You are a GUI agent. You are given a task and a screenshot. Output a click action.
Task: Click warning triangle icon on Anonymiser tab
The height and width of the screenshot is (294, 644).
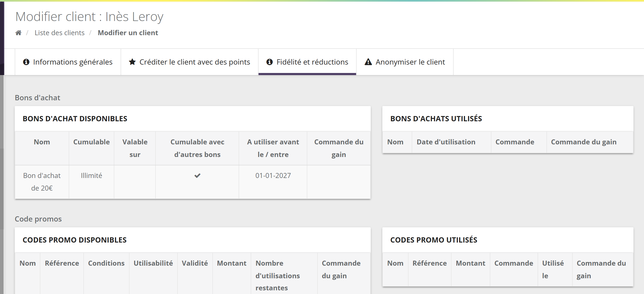click(368, 62)
